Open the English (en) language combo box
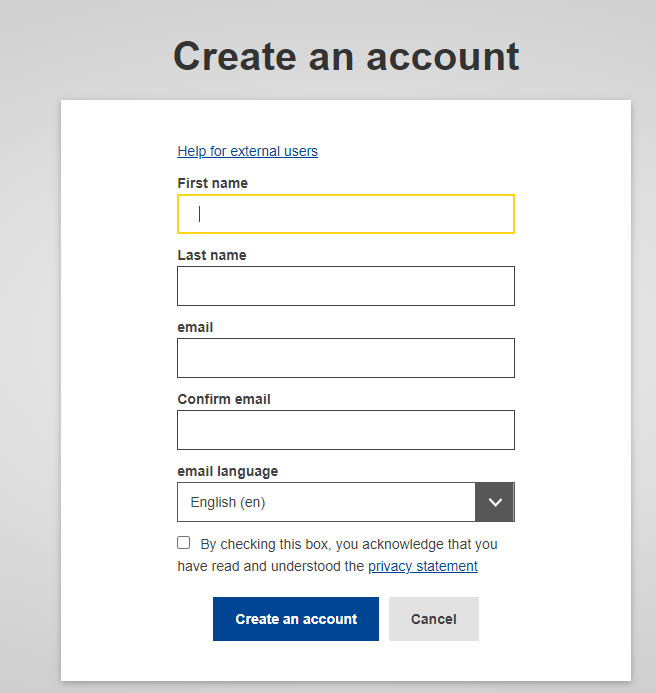Screen dimensions: 656x693 [326, 502]
